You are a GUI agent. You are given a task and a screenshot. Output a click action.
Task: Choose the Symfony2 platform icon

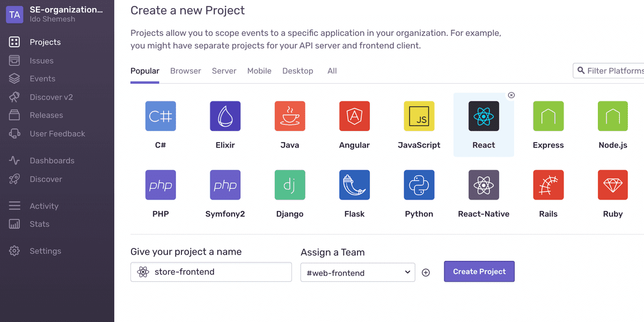click(x=225, y=185)
